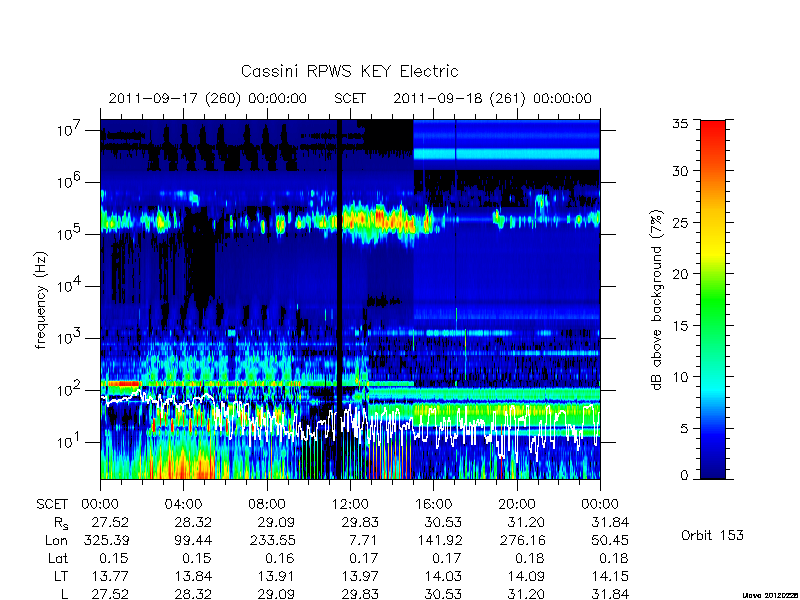Click the LT value 13.97
The width and height of the screenshot is (800, 600).
[x=360, y=576]
